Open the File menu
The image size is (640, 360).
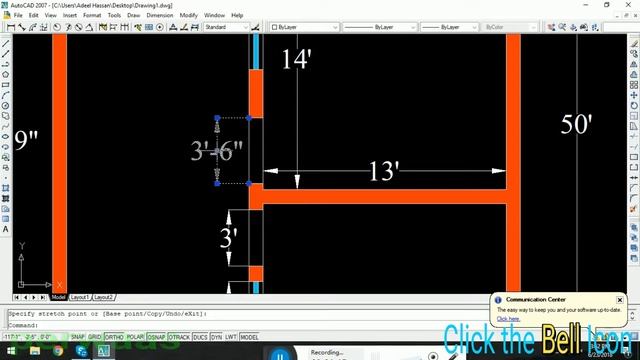point(18,15)
